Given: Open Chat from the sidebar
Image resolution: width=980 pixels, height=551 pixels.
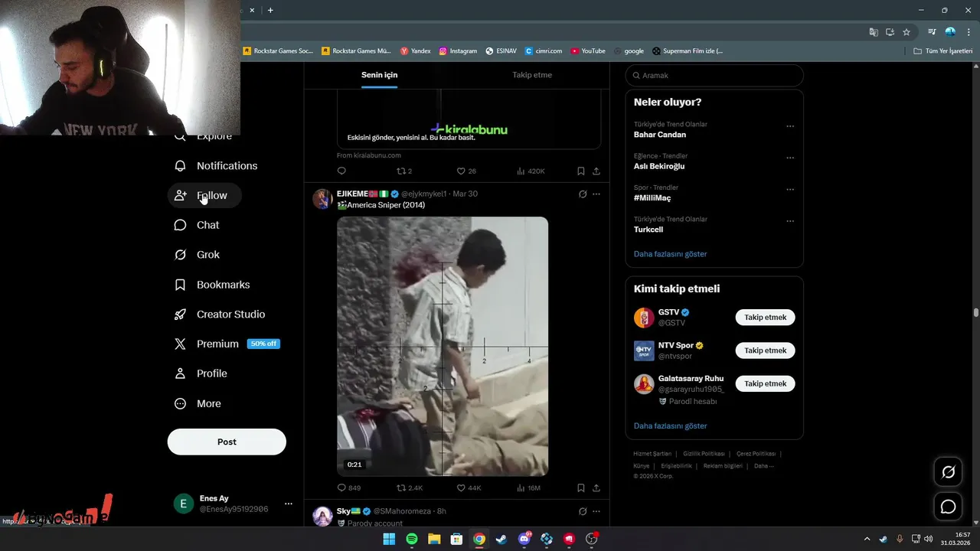Looking at the screenshot, I should pos(198,225).
